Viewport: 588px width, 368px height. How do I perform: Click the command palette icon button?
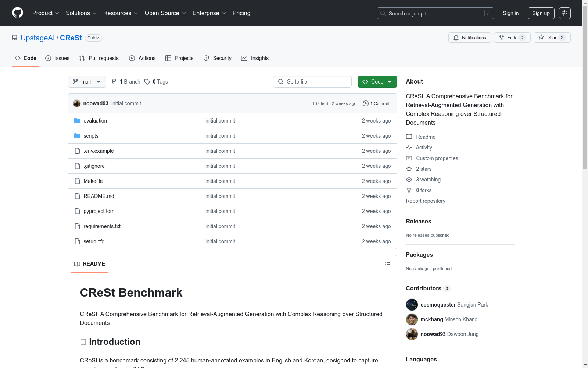click(564, 13)
